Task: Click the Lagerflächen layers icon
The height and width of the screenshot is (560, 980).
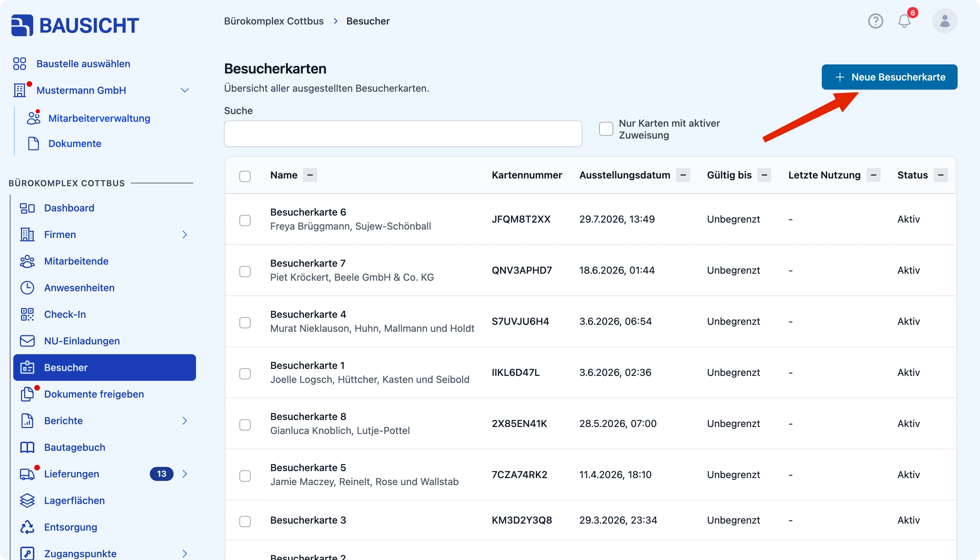Action: (27, 500)
